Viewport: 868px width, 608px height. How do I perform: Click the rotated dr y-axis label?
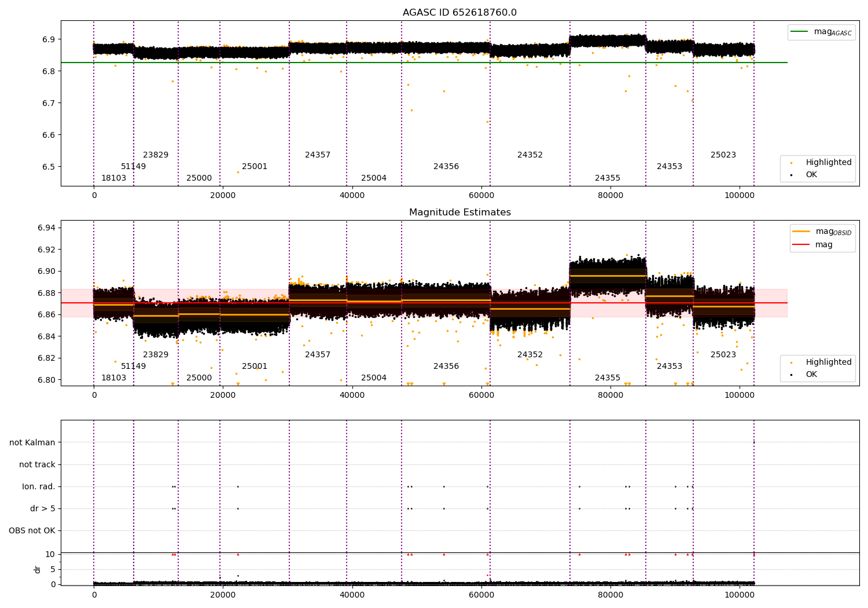click(x=38, y=570)
